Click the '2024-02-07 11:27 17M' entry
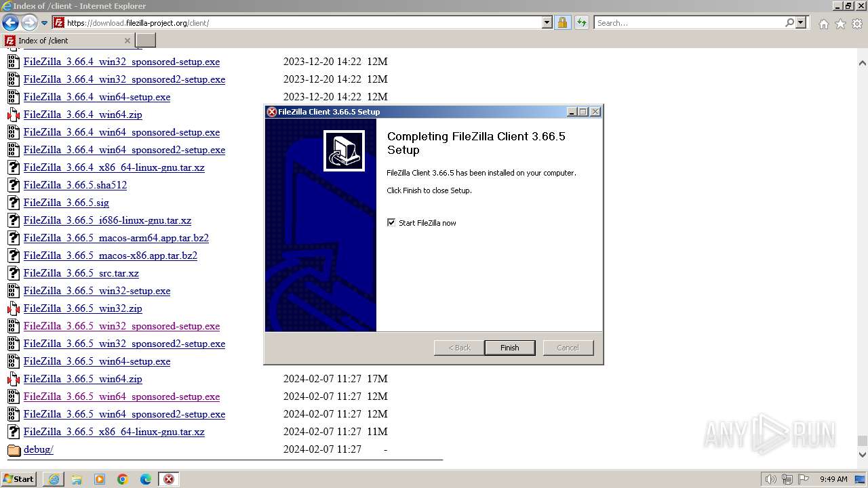The width and height of the screenshot is (868, 488). pos(335,379)
